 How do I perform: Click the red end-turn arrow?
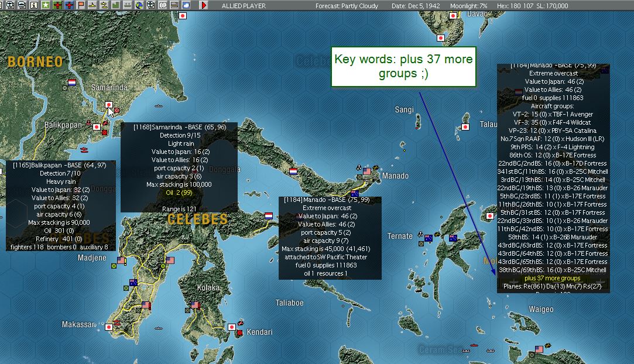click(x=204, y=5)
